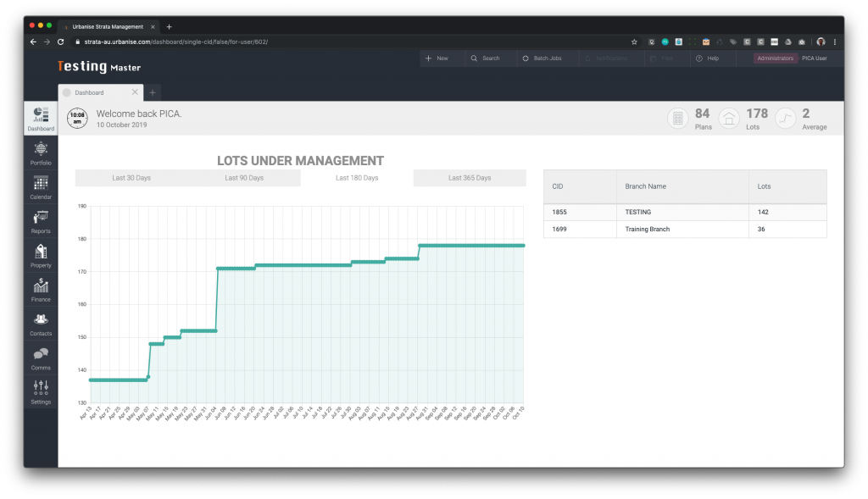Select the Finance sidebar icon
The width and height of the screenshot is (868, 499).
pos(41,287)
